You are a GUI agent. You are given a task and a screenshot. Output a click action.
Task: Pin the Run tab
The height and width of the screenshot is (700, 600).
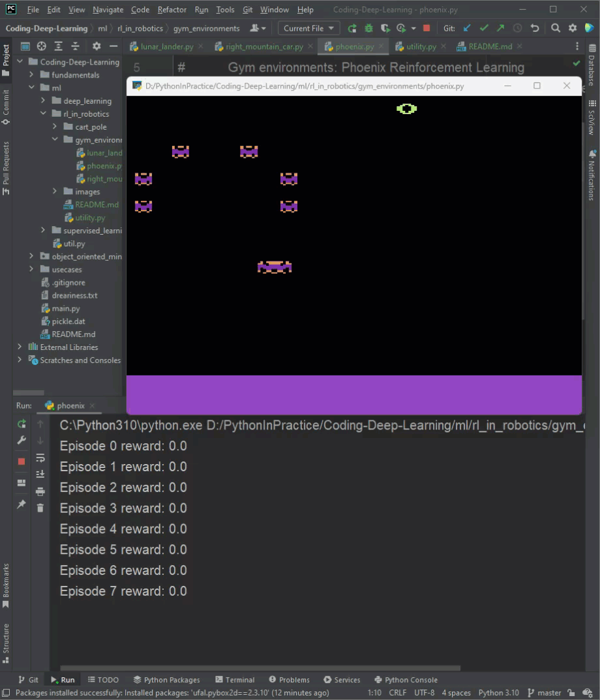coord(22,504)
